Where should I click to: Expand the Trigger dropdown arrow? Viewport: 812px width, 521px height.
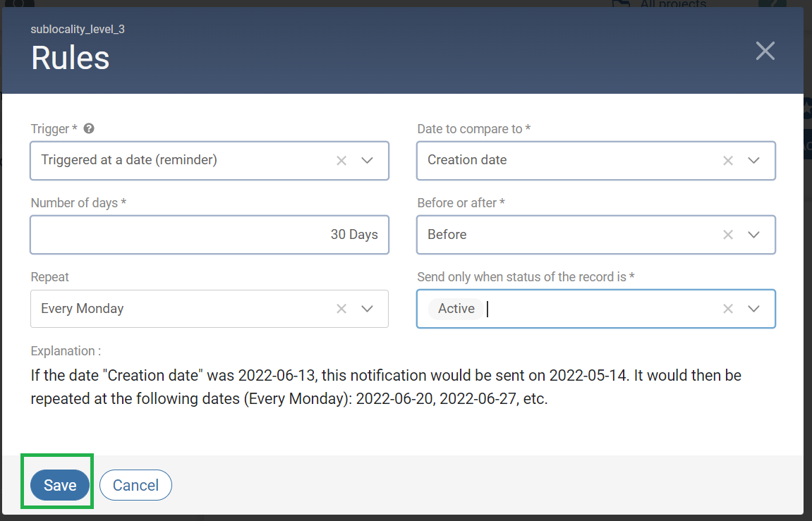coord(367,160)
